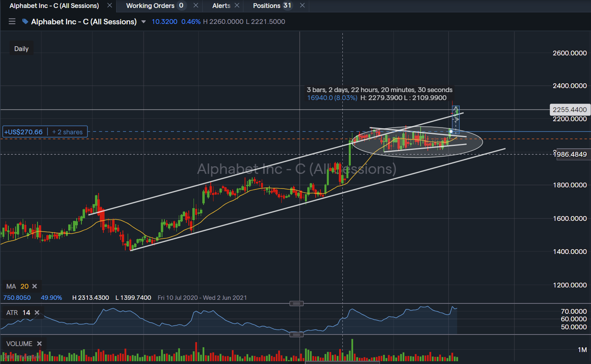This screenshot has height=364, width=591.
Task: Click the 49.90% range percentage
Action: point(51,298)
